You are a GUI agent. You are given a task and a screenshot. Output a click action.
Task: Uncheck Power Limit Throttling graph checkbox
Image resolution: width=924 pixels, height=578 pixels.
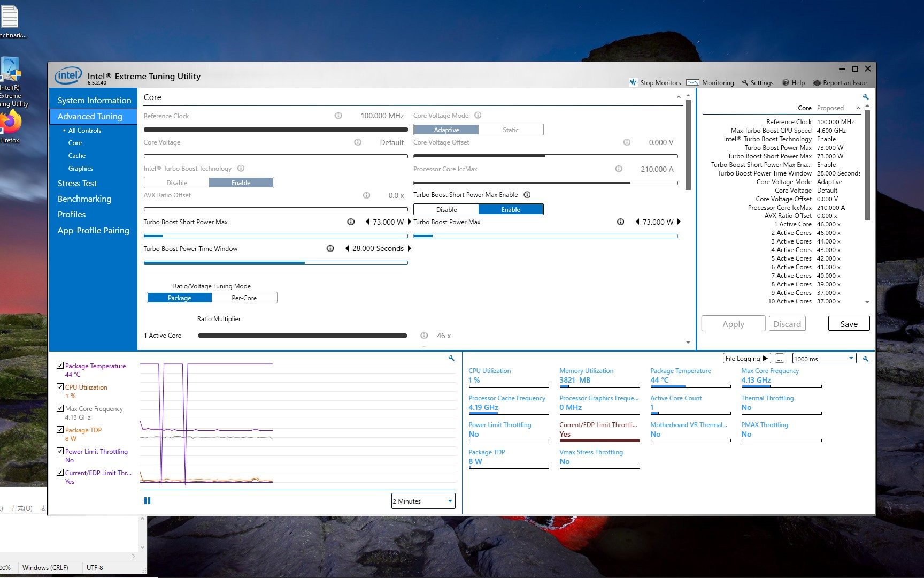(60, 451)
